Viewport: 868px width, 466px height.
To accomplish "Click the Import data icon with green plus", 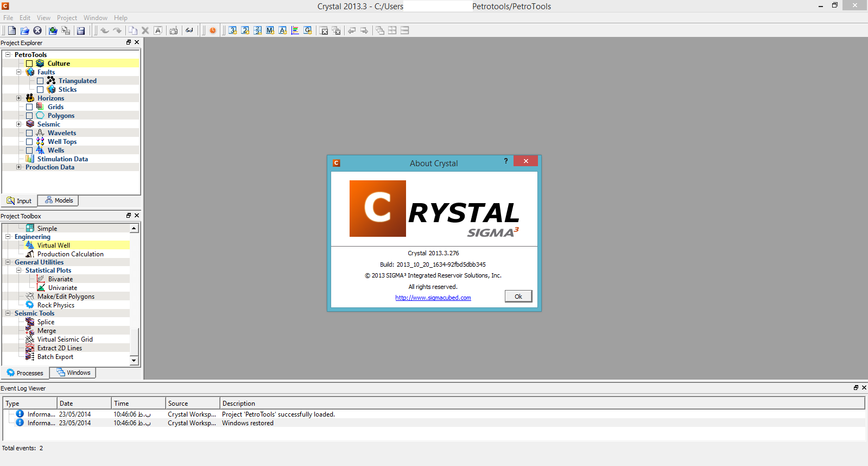I will pos(53,30).
